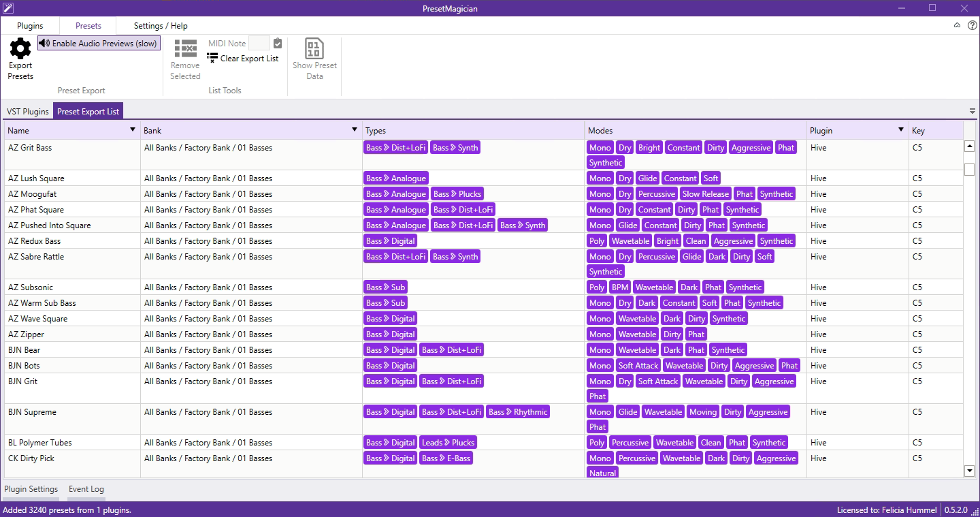The width and height of the screenshot is (980, 517).
Task: Switch to the Plugins ribbon tab
Action: click(30, 26)
